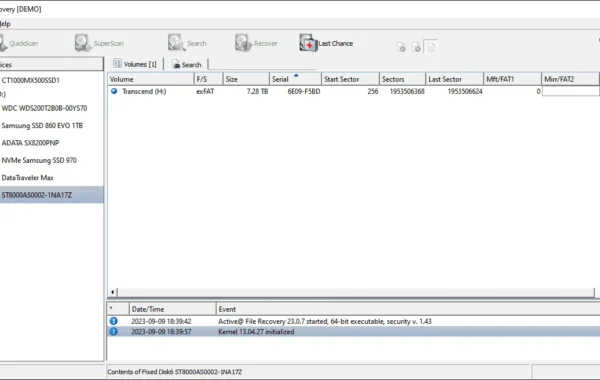
Task: Click info icon of File Recovery started entry
Action: tap(114, 321)
